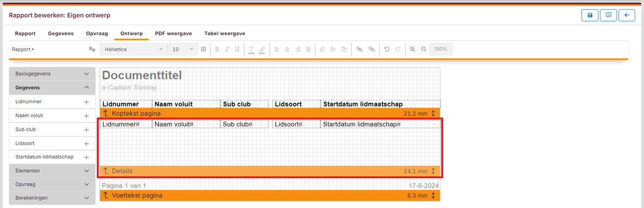Select the e-Captain Training subtitle element
This screenshot has height=208, width=644.
point(129,88)
